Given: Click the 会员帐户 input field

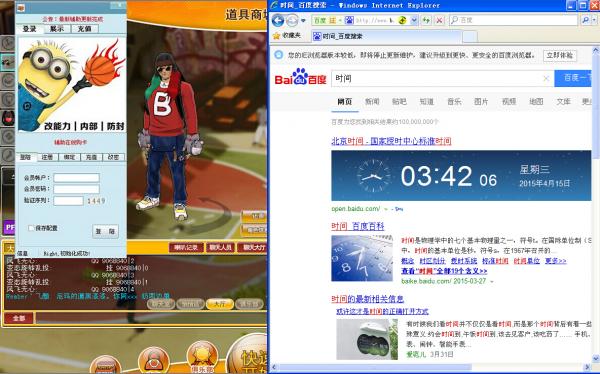Looking at the screenshot, I should click(77, 178).
